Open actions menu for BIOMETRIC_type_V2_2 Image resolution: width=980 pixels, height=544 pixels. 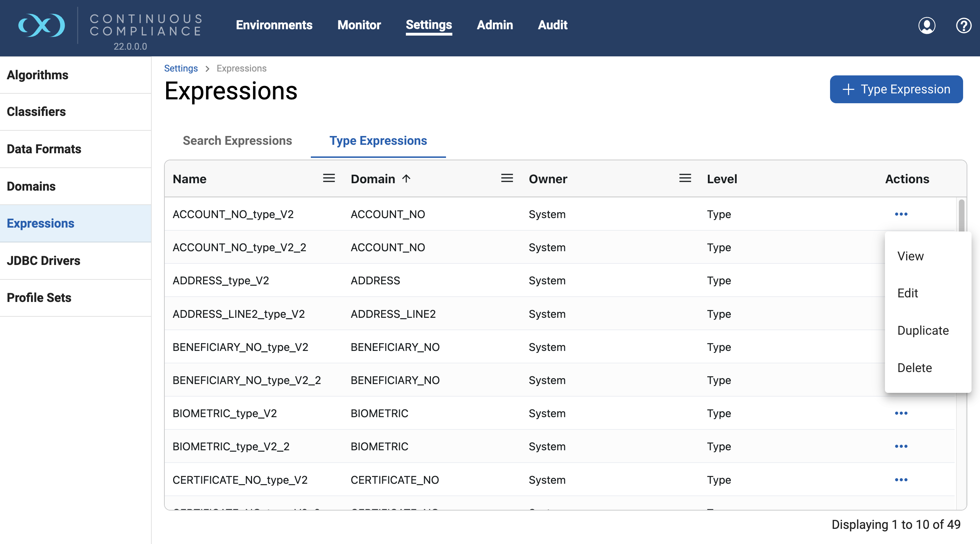pyautogui.click(x=901, y=446)
